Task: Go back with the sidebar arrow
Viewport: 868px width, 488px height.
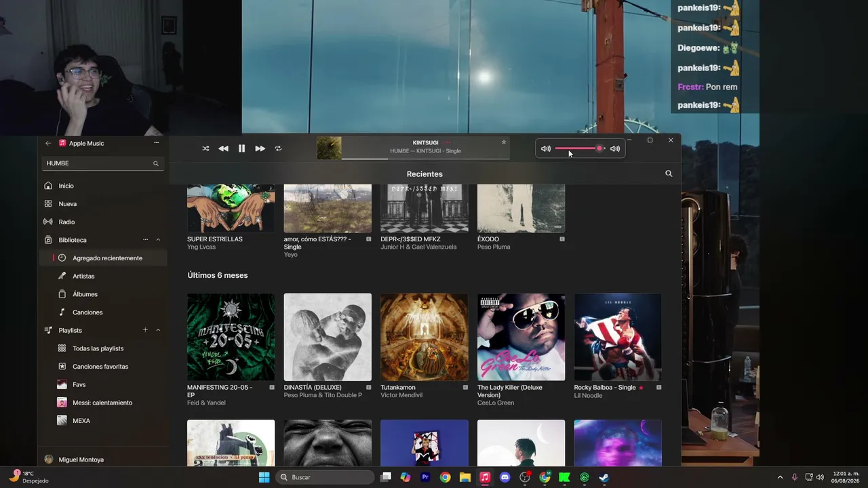Action: 48,143
